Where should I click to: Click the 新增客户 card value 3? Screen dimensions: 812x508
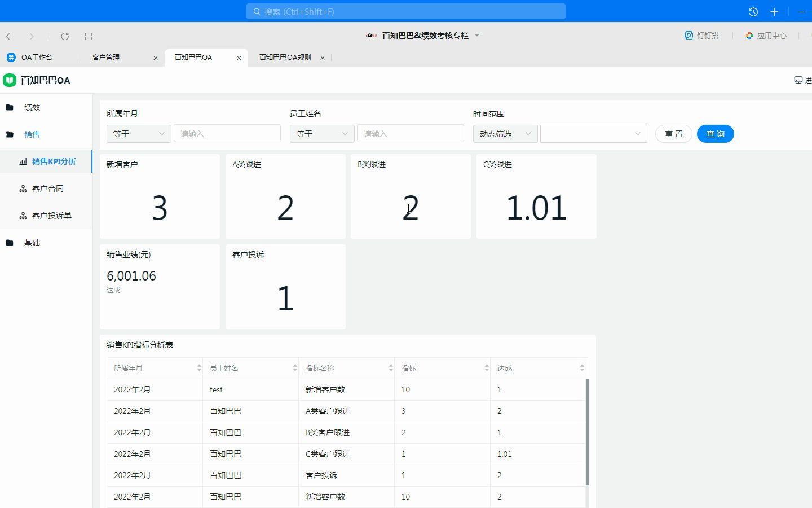coord(160,208)
